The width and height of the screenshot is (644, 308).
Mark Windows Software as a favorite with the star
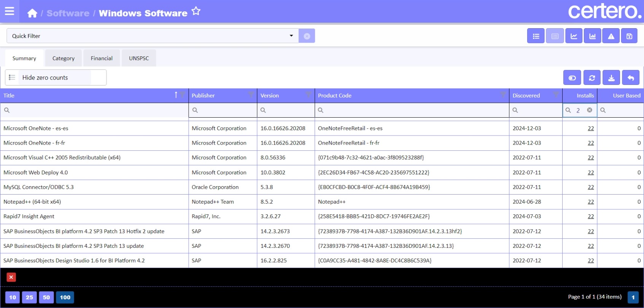tap(196, 11)
